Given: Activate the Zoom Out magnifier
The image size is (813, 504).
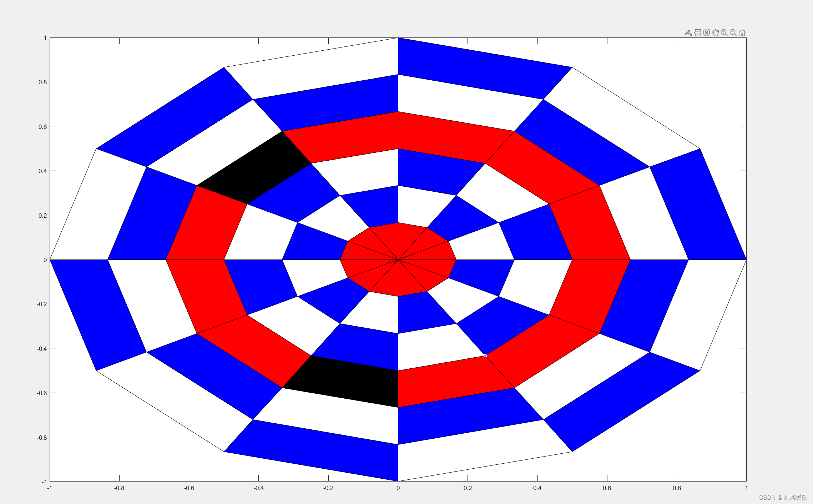Looking at the screenshot, I should click(x=733, y=33).
